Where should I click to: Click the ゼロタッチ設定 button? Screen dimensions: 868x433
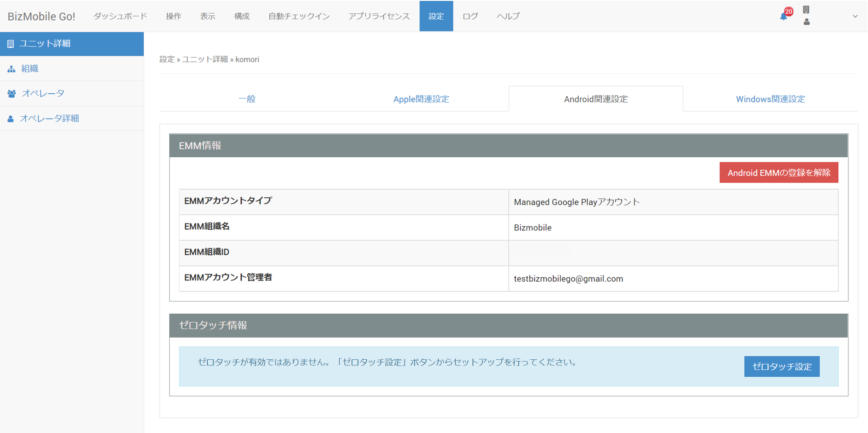pyautogui.click(x=782, y=366)
